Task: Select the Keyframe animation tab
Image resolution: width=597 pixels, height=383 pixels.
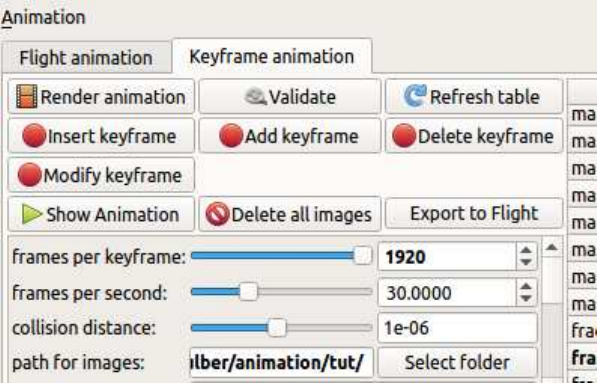Action: 272,56
